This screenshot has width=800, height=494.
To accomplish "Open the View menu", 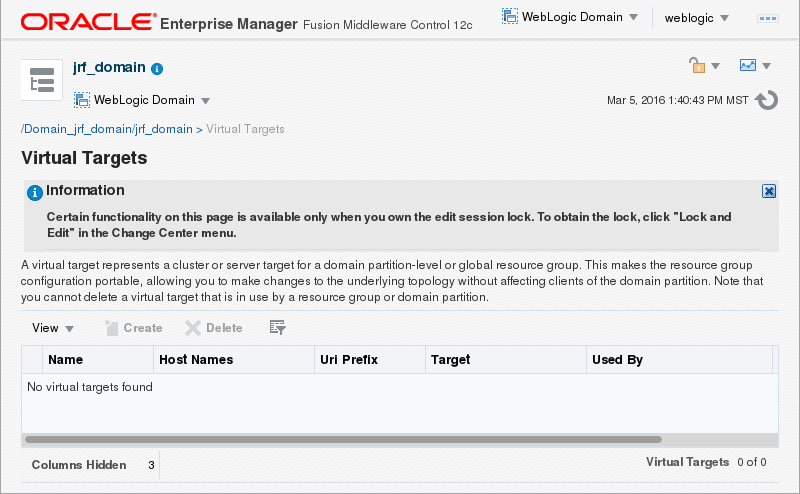I will tap(53, 328).
